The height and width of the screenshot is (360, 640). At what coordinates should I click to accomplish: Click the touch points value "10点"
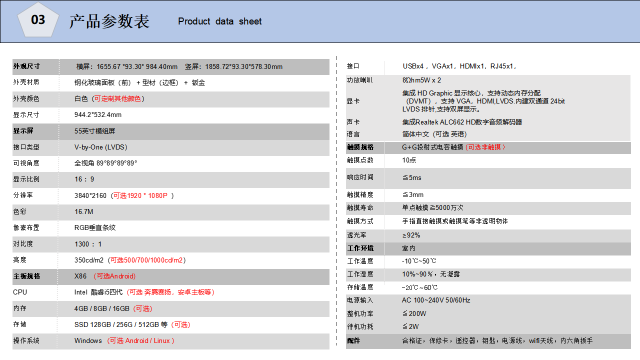[x=409, y=160]
